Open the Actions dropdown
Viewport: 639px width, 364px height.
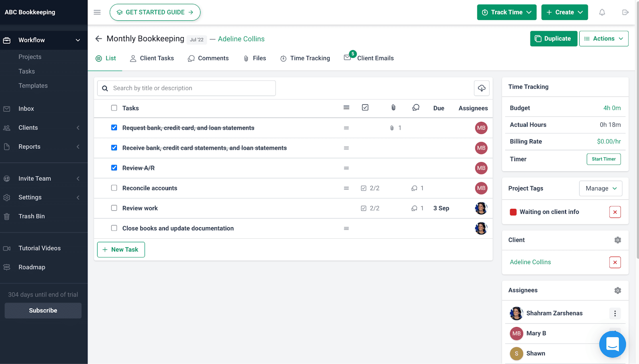tap(603, 39)
